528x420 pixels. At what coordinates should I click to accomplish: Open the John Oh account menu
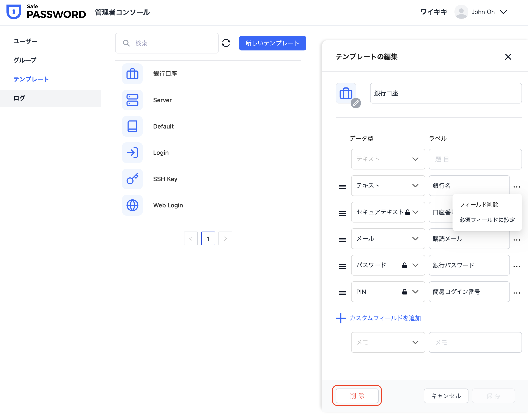coord(482,12)
